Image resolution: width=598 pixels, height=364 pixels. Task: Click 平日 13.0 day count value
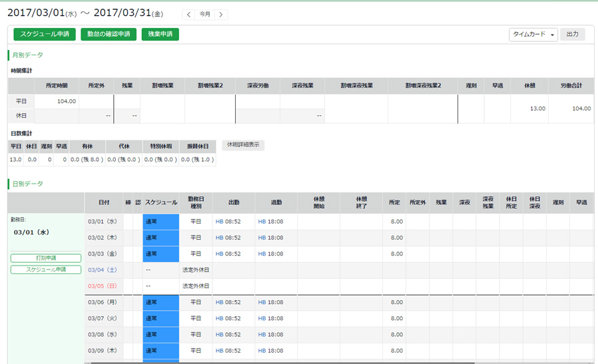(x=15, y=160)
